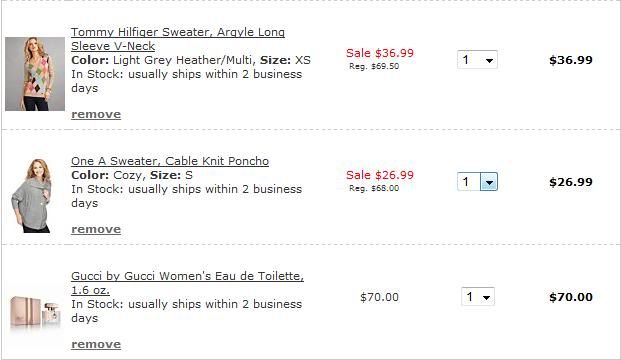Click the bold $36.99 item total

coord(571,60)
